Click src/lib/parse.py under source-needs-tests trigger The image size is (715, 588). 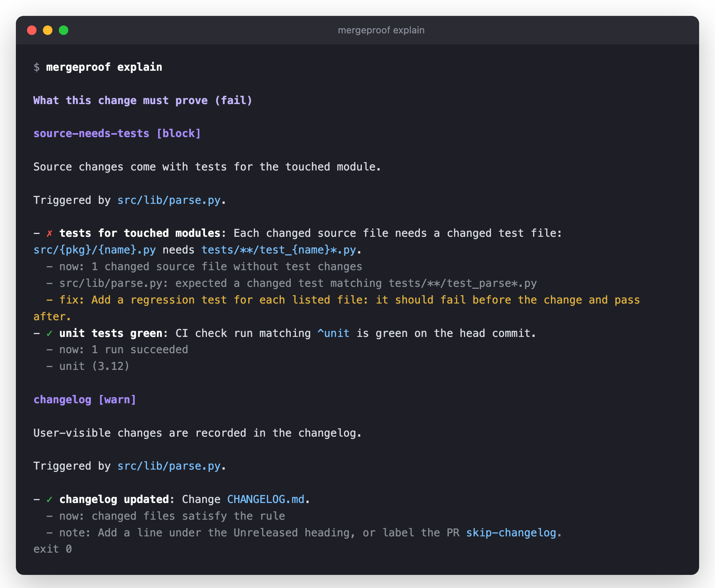pyautogui.click(x=169, y=200)
